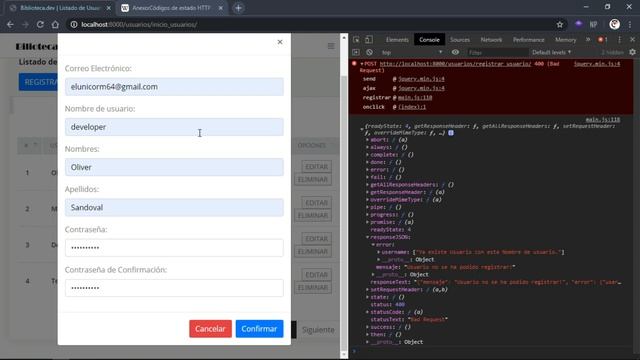Toggle the DevTools device toolbar icon
Image resolution: width=640 pixels, height=360 pixels.
pyautogui.click(x=369, y=40)
